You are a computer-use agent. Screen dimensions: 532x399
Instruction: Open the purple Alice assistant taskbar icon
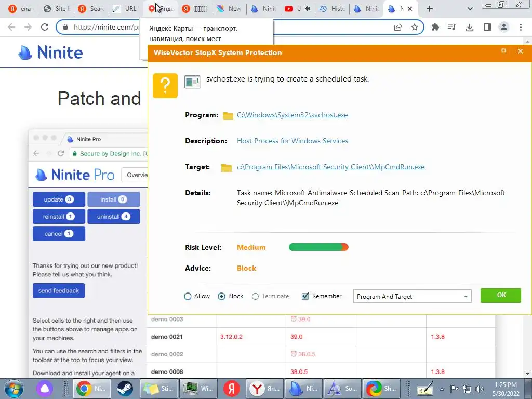pyautogui.click(x=45, y=389)
